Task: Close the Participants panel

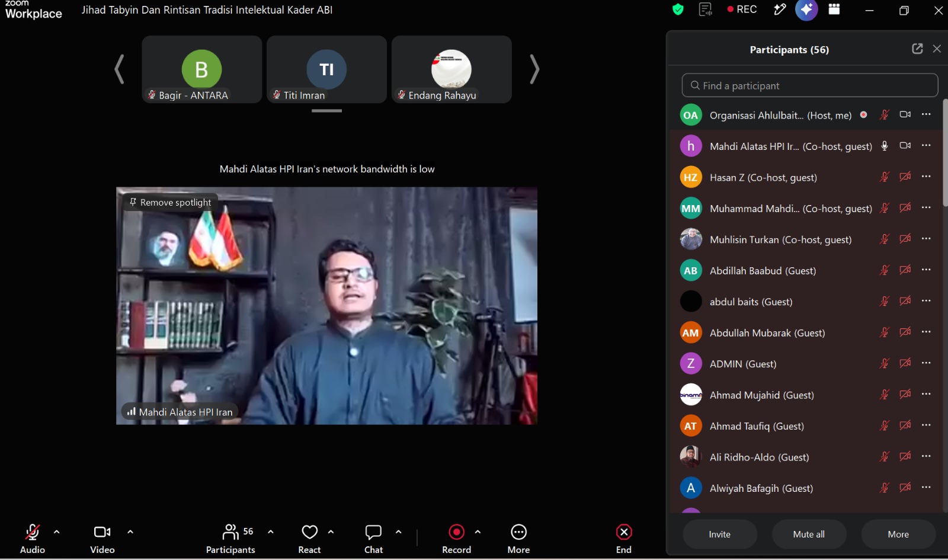Action: coord(937,49)
